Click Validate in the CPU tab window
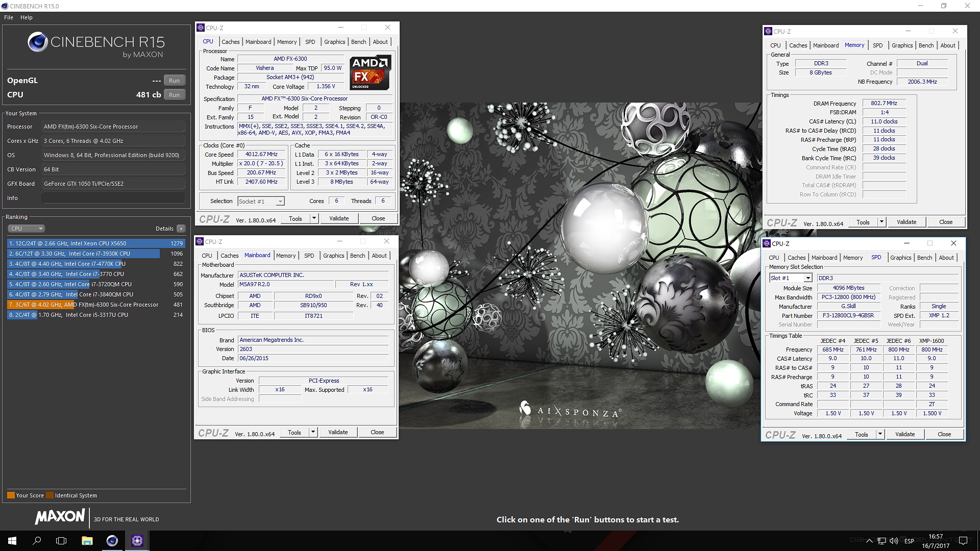 (x=339, y=218)
